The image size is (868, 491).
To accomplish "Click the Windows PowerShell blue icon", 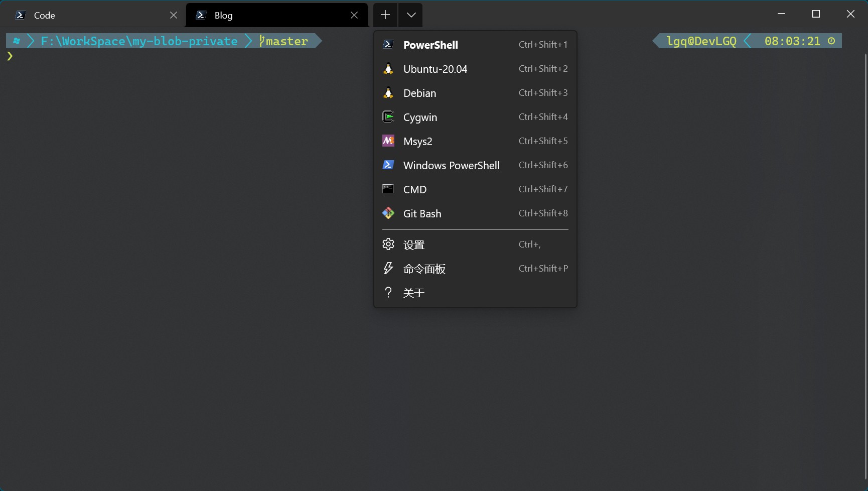I will (388, 165).
